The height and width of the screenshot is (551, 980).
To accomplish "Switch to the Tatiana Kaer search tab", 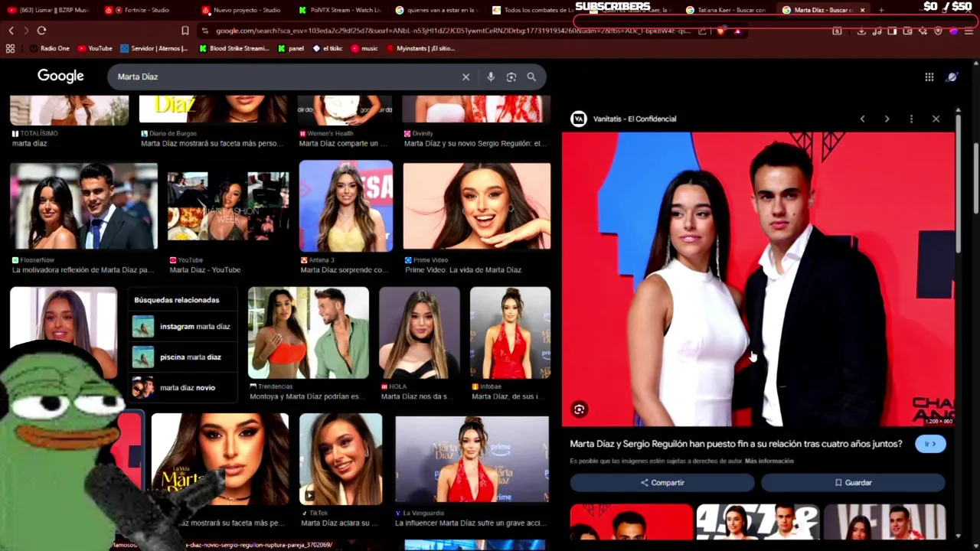I will pyautogui.click(x=725, y=10).
